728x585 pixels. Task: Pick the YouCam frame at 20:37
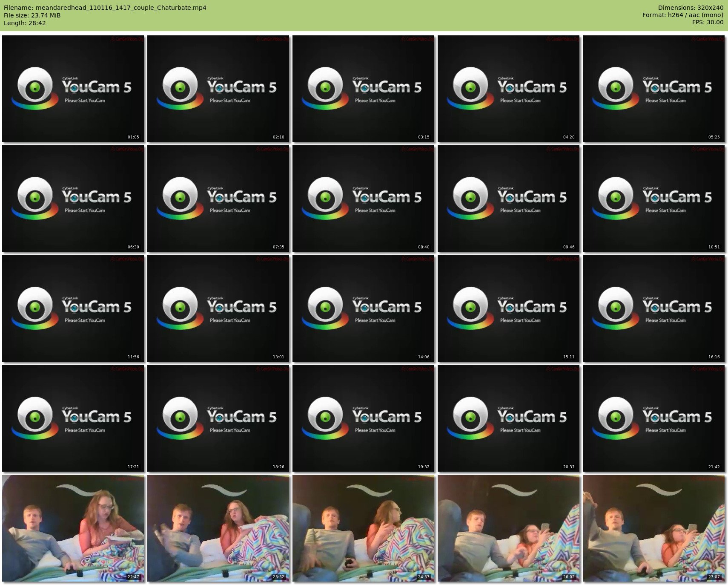(509, 418)
